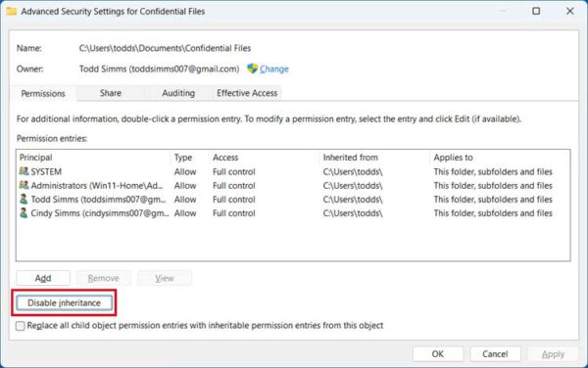
Task: Click the Cancel button
Action: click(x=495, y=353)
